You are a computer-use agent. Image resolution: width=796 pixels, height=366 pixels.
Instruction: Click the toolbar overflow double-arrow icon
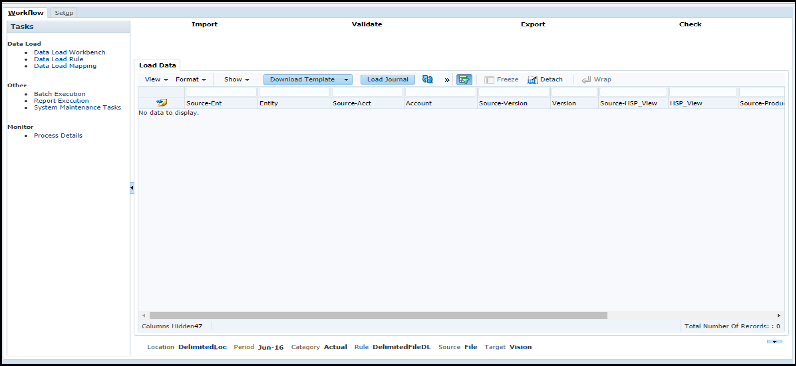point(447,80)
